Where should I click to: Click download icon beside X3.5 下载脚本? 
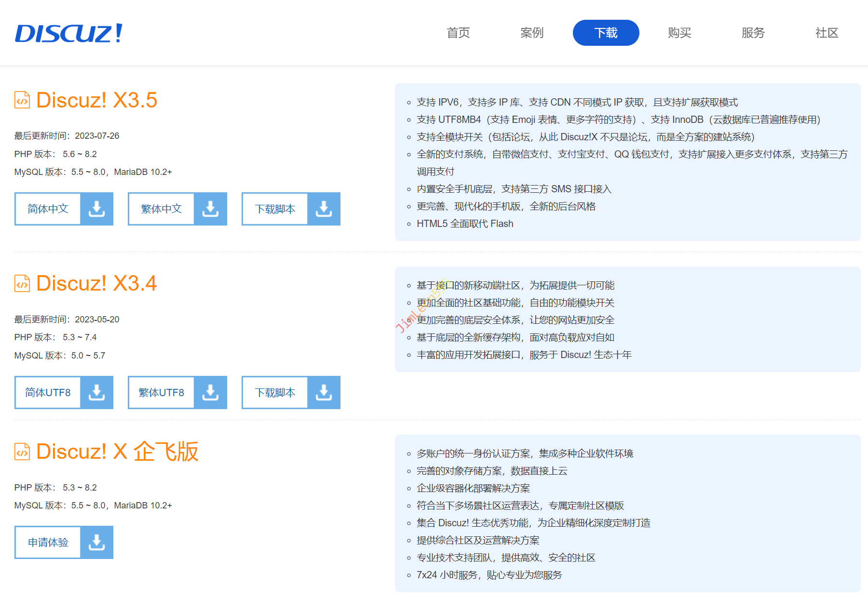point(324,209)
